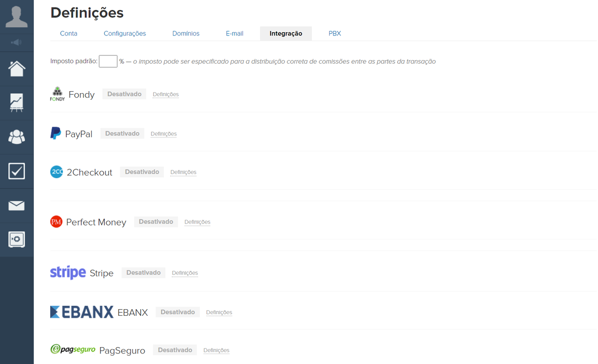Click the megaphone announcements icon

click(16, 42)
